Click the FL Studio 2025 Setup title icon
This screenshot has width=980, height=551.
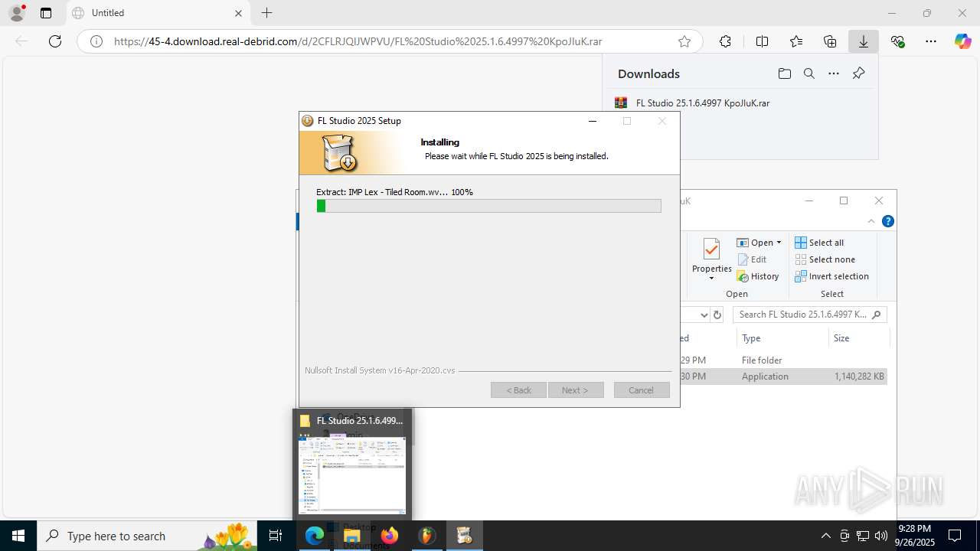tap(308, 121)
